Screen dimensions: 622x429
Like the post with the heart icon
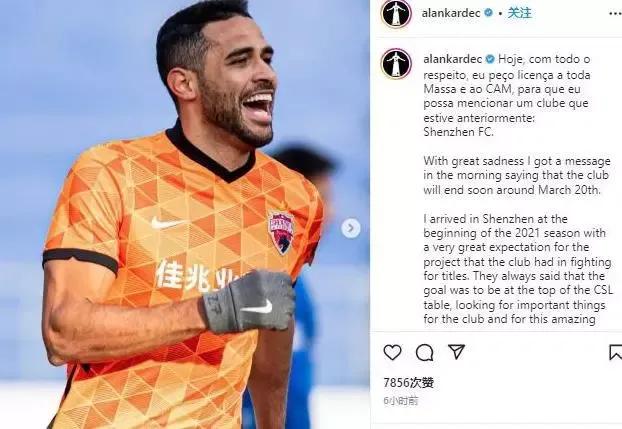click(x=392, y=352)
